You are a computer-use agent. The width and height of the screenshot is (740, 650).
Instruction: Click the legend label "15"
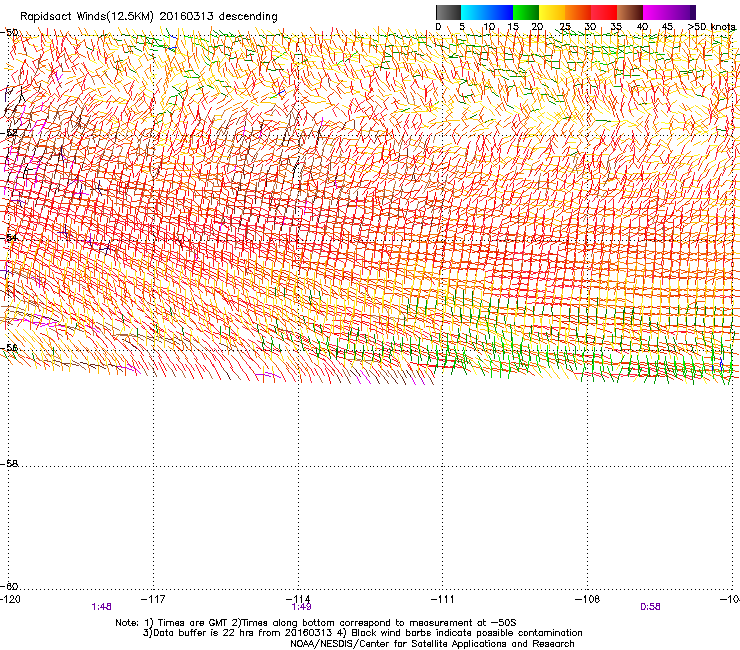tap(513, 27)
